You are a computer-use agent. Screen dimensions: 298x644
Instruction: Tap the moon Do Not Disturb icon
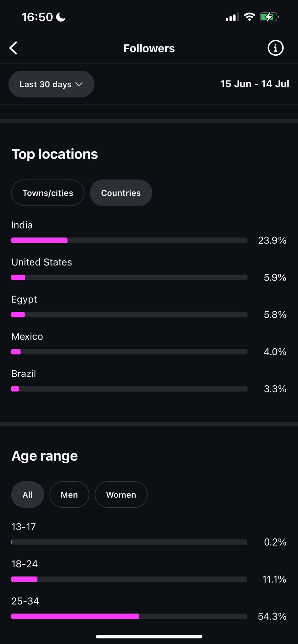coord(61,17)
